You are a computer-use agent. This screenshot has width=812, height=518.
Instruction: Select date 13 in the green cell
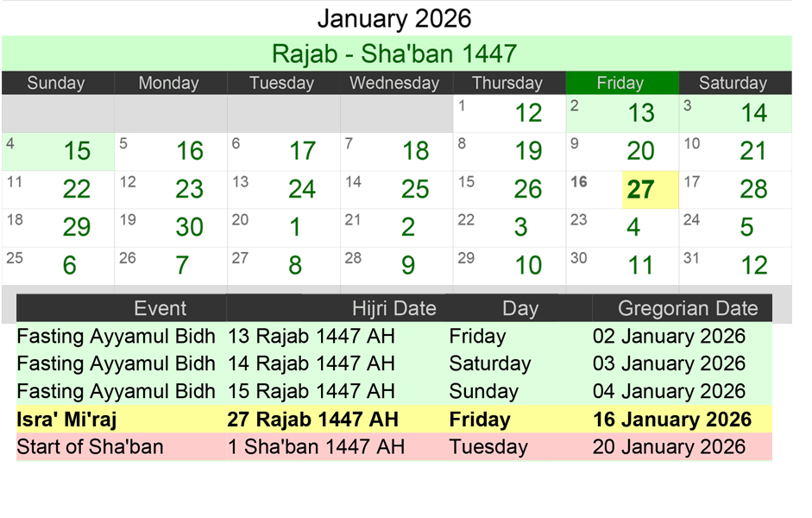click(x=641, y=113)
